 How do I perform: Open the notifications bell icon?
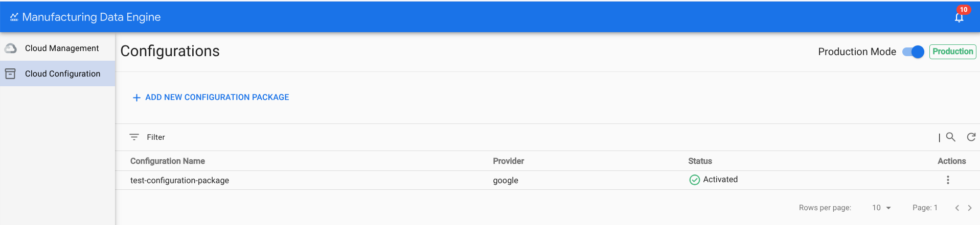[x=959, y=17]
